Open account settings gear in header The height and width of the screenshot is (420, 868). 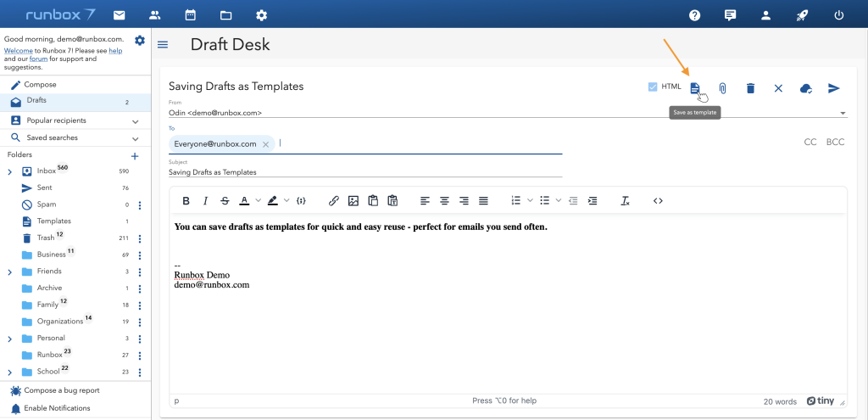[261, 15]
